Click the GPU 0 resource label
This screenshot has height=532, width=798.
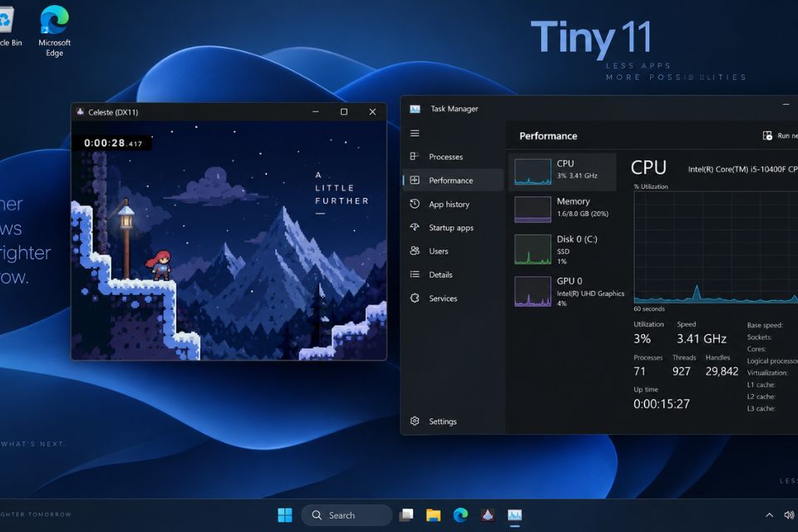point(569,281)
